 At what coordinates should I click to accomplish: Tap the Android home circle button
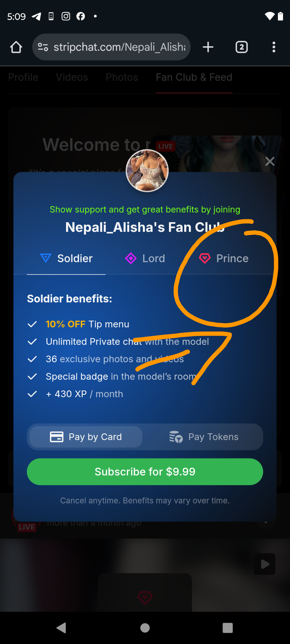pyautogui.click(x=145, y=628)
